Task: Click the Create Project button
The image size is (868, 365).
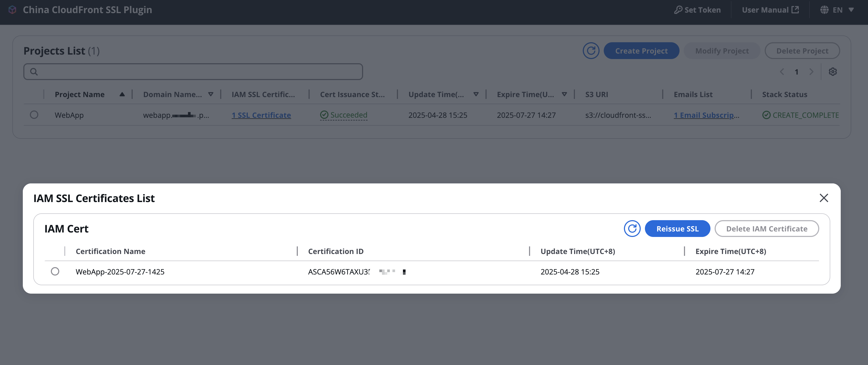Action: tap(641, 51)
